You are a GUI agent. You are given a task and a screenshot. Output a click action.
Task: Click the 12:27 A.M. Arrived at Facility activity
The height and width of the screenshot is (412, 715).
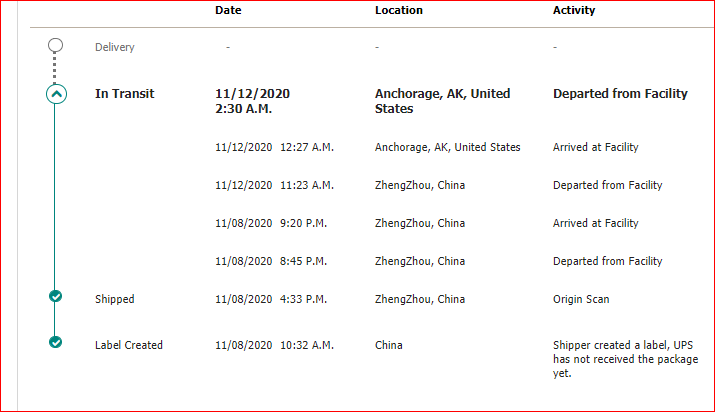pyautogui.click(x=595, y=147)
